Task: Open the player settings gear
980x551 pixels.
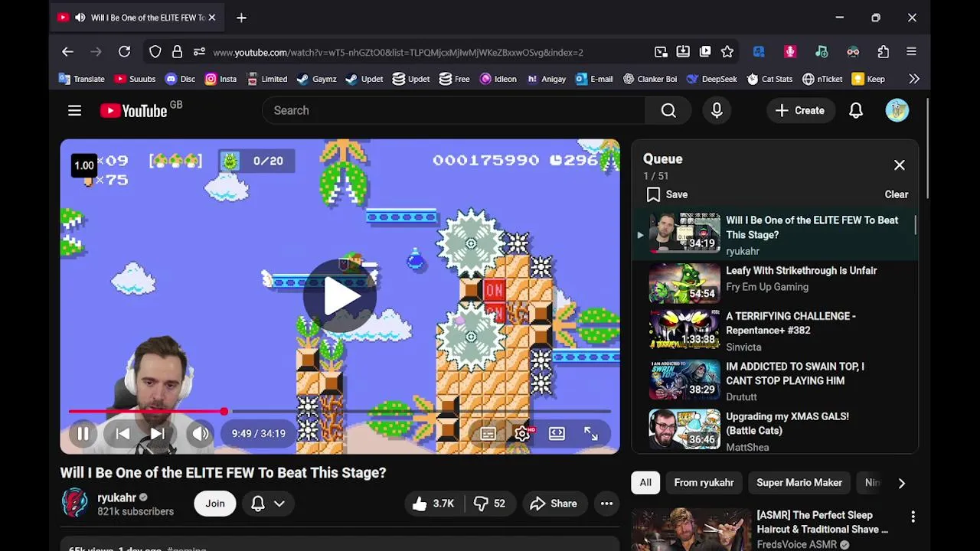Action: point(522,433)
